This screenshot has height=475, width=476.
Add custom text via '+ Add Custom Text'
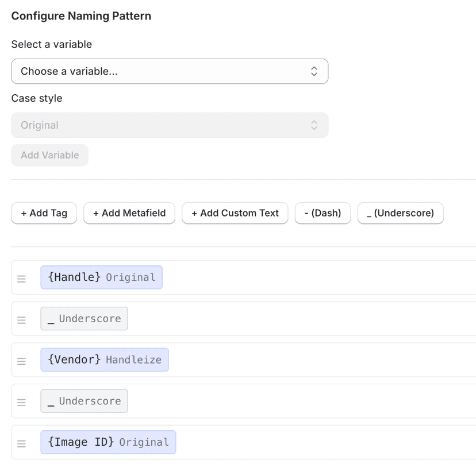pyautogui.click(x=235, y=213)
